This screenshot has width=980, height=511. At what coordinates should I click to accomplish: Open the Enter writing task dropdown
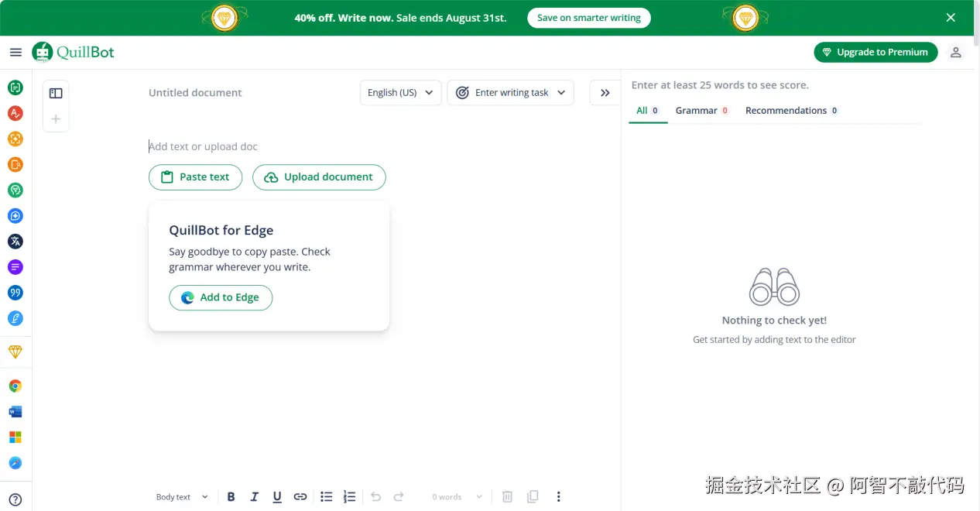click(x=511, y=93)
